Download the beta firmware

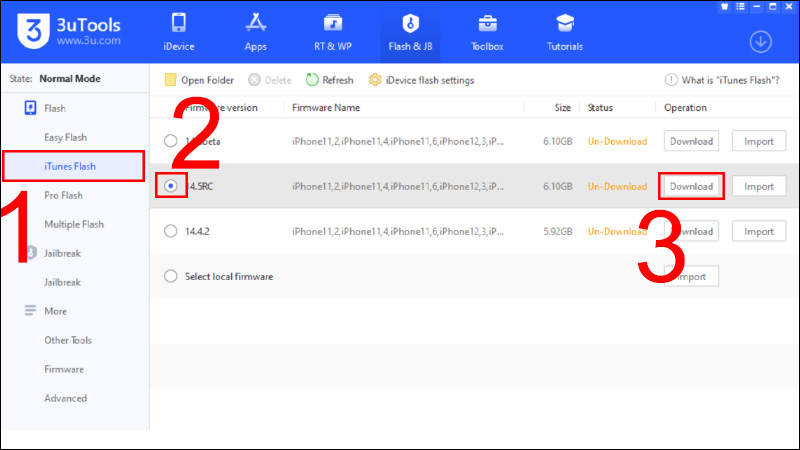click(691, 141)
